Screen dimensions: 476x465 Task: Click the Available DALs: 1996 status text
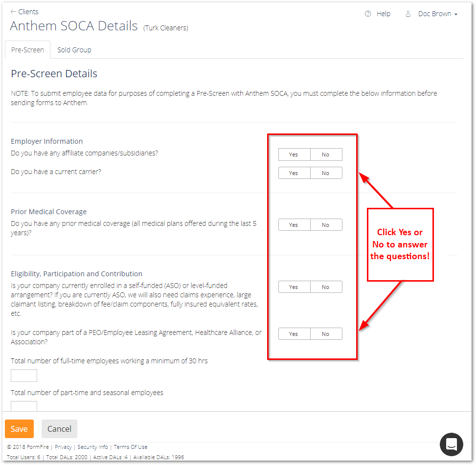[x=159, y=457]
